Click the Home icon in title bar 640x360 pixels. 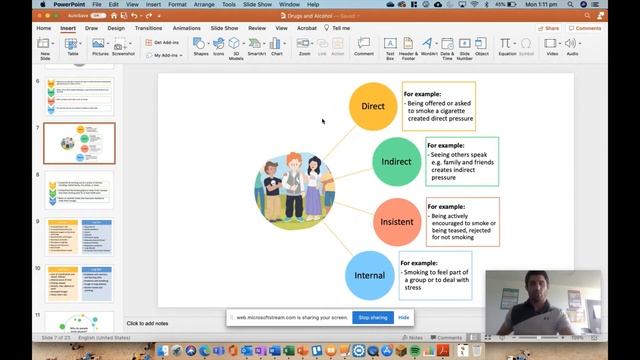(x=114, y=16)
